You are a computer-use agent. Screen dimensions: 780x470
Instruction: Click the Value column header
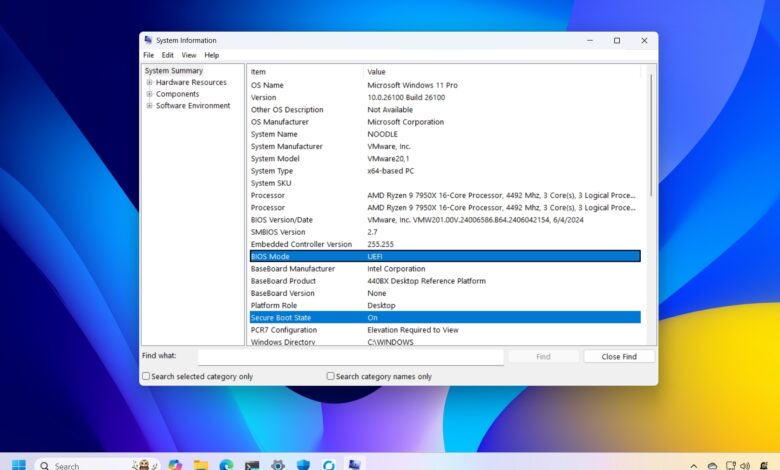502,72
